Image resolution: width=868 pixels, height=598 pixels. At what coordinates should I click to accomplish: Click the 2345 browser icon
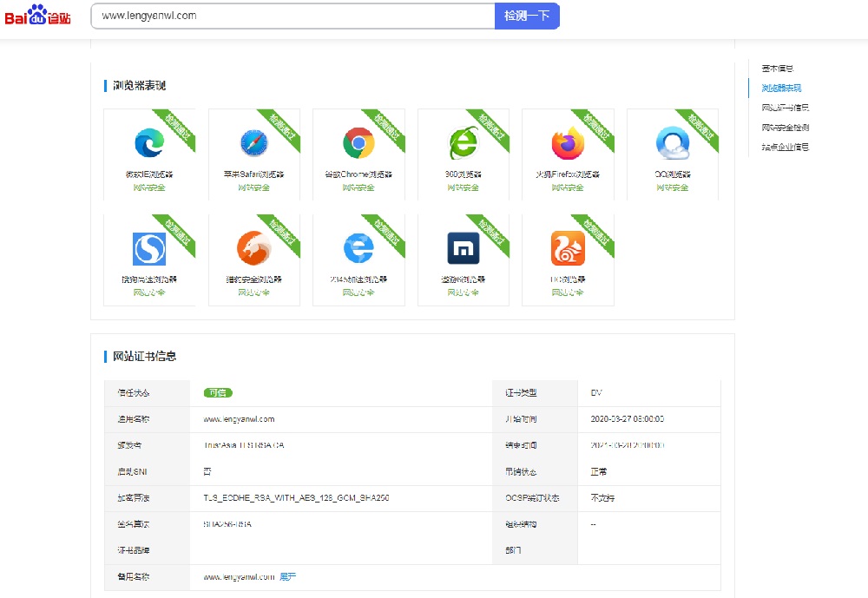coord(358,248)
